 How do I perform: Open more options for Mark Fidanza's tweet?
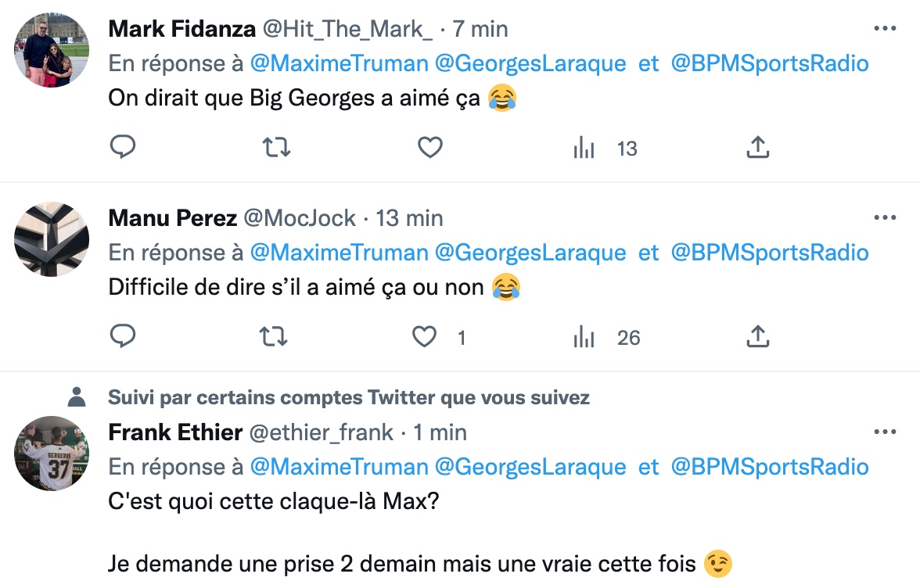pyautogui.click(x=884, y=29)
